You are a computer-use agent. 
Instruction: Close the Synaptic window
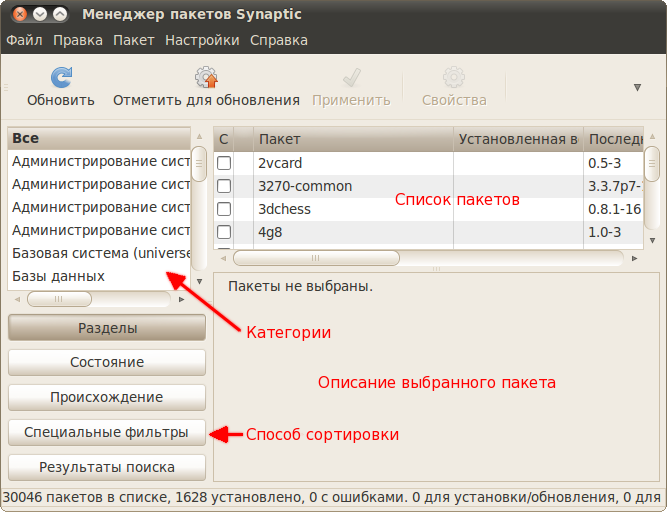pos(20,14)
